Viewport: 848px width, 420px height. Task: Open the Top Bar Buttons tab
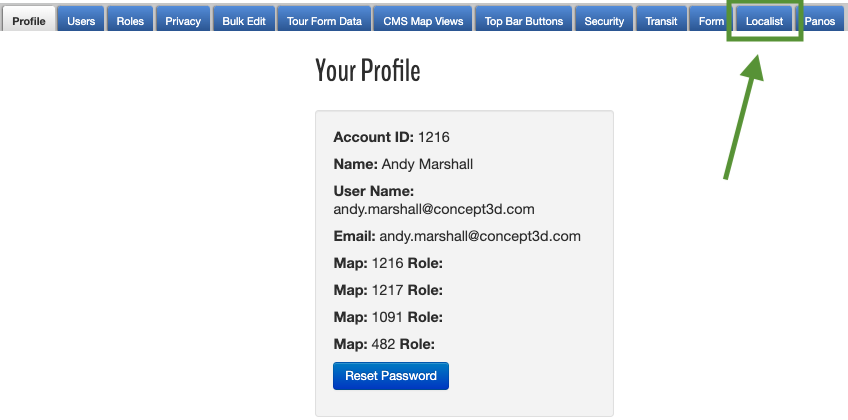(524, 19)
